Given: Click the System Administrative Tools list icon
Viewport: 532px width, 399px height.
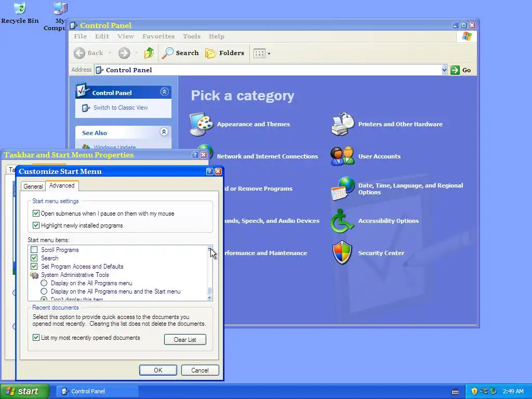Looking at the screenshot, I should click(x=34, y=275).
